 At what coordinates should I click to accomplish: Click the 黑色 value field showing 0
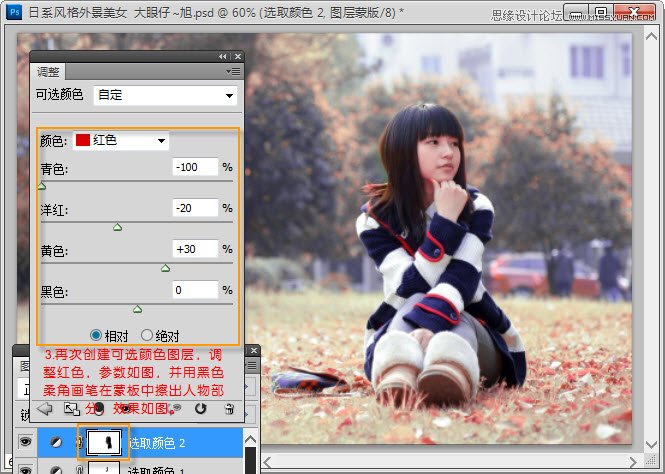(x=195, y=290)
